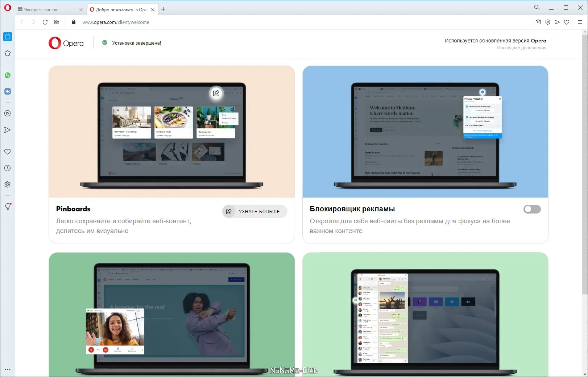588x377 pixels.
Task: Go forward to the next page
Action: [x=33, y=22]
